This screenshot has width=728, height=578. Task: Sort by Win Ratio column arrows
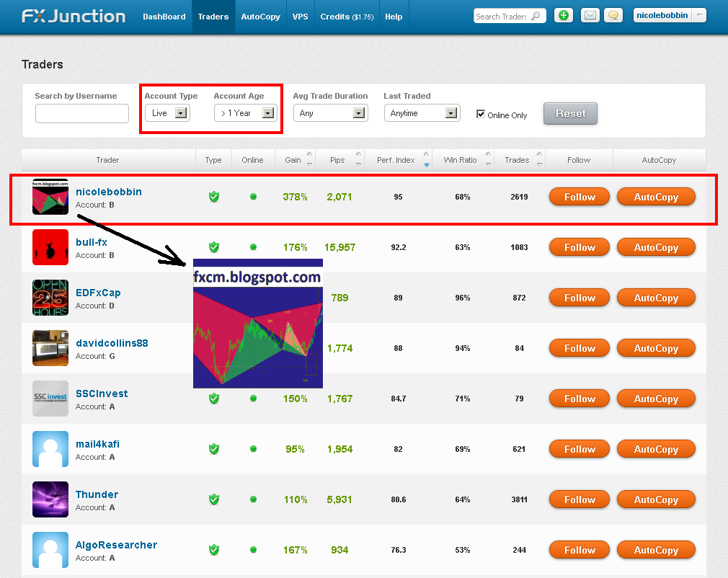pos(489,159)
